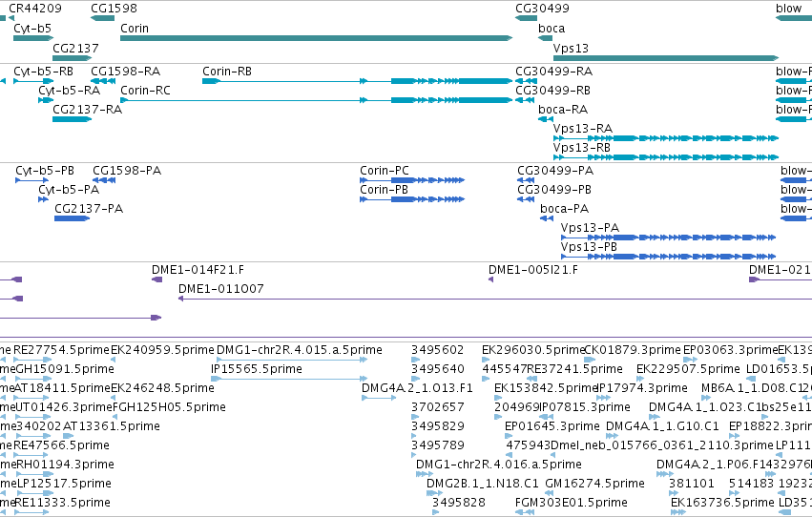Screen dimensions: 812x517
Task: Click the EK246248.5prime EST label
Action: tap(162, 388)
